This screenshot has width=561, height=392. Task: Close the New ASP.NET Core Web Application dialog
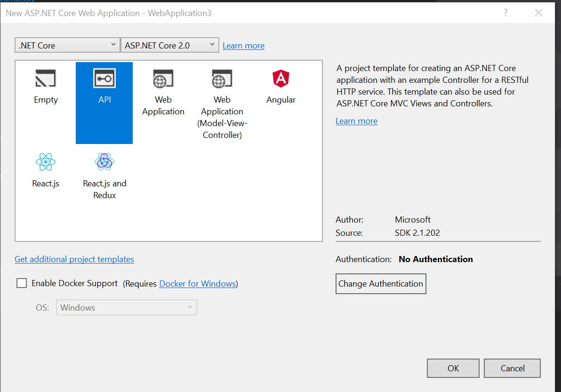538,13
